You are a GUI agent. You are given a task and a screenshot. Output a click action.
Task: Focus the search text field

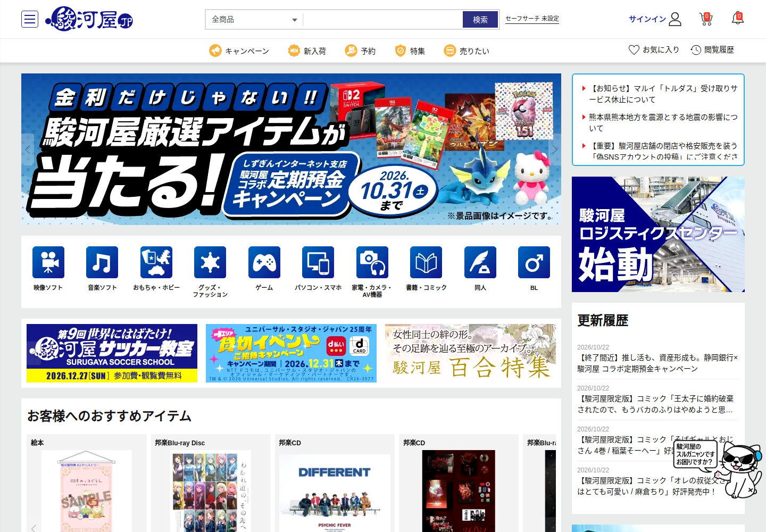[x=383, y=20]
